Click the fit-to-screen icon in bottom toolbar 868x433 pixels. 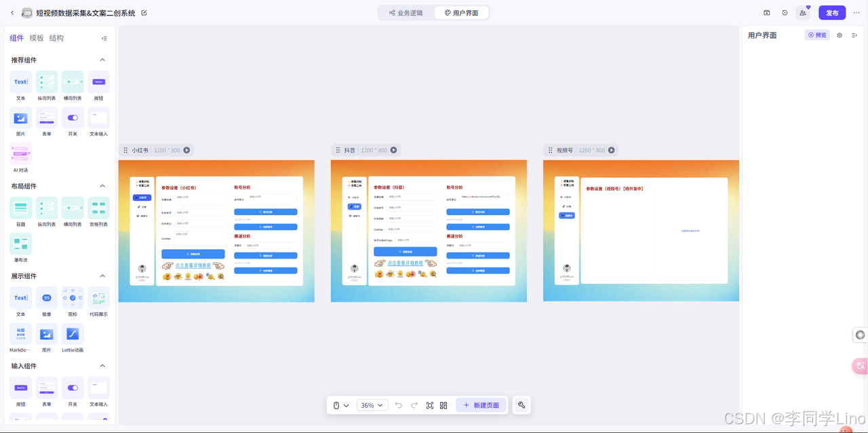pyautogui.click(x=430, y=405)
